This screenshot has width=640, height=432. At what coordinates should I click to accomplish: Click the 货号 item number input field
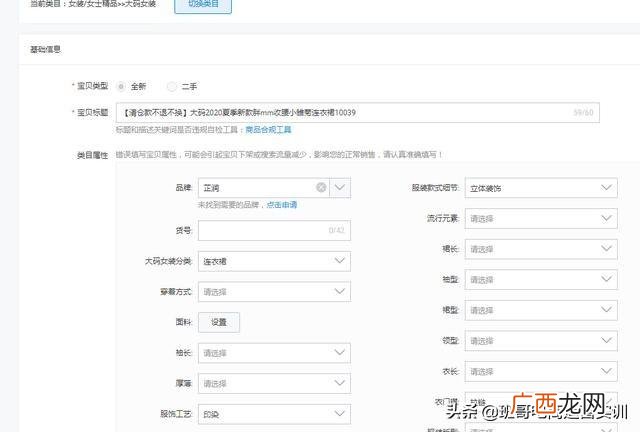[x=274, y=231]
